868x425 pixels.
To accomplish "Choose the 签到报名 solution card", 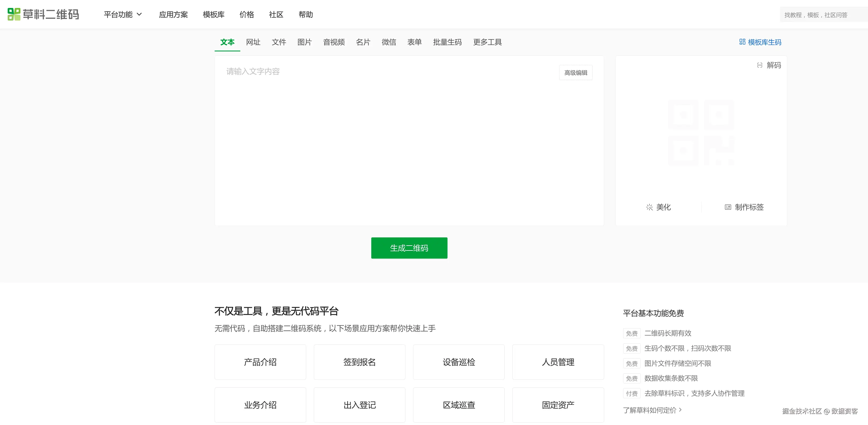I will (359, 362).
